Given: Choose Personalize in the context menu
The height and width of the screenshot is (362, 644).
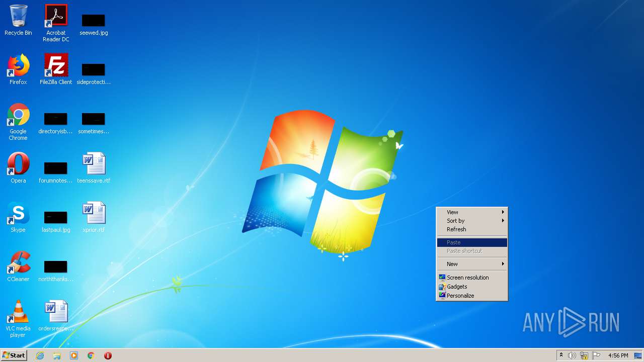Looking at the screenshot, I should pos(472,296).
